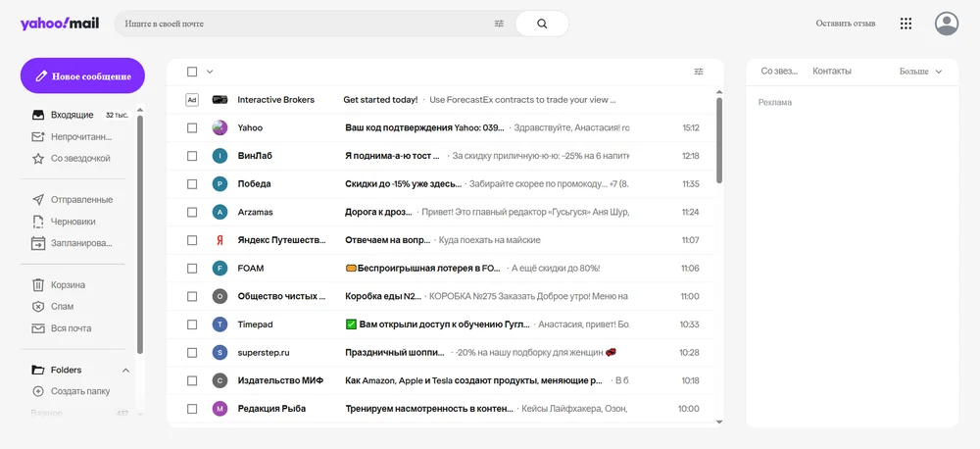Click the Новое сообщение compose button
The image size is (980, 449).
[82, 75]
